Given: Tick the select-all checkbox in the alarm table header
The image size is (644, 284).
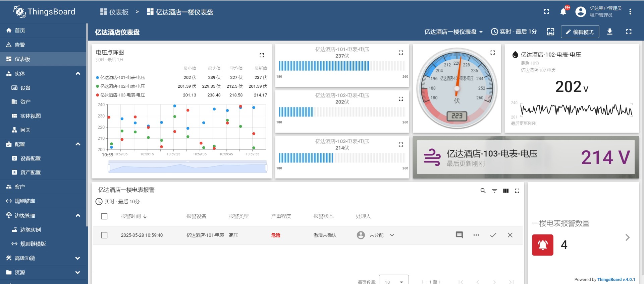Looking at the screenshot, I should (x=104, y=216).
